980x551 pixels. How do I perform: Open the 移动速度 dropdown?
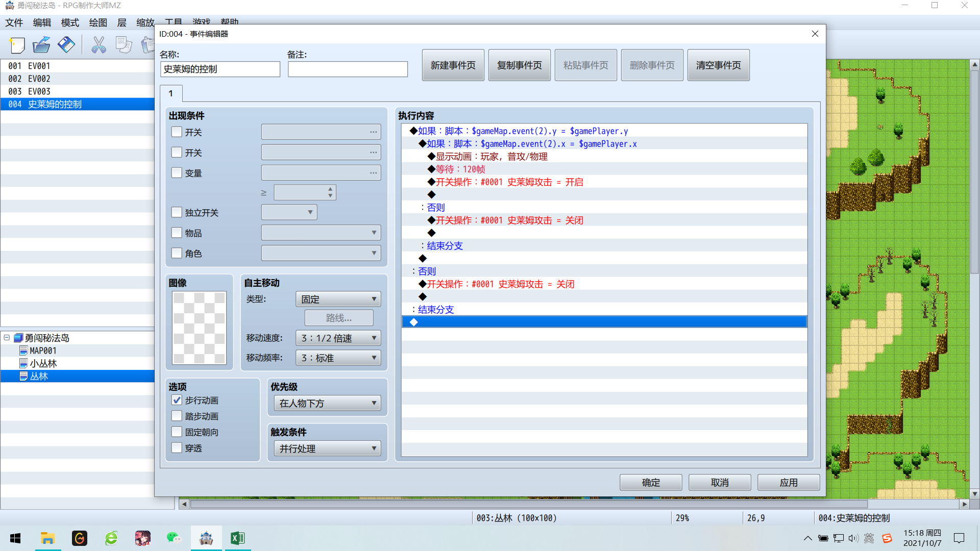point(338,338)
